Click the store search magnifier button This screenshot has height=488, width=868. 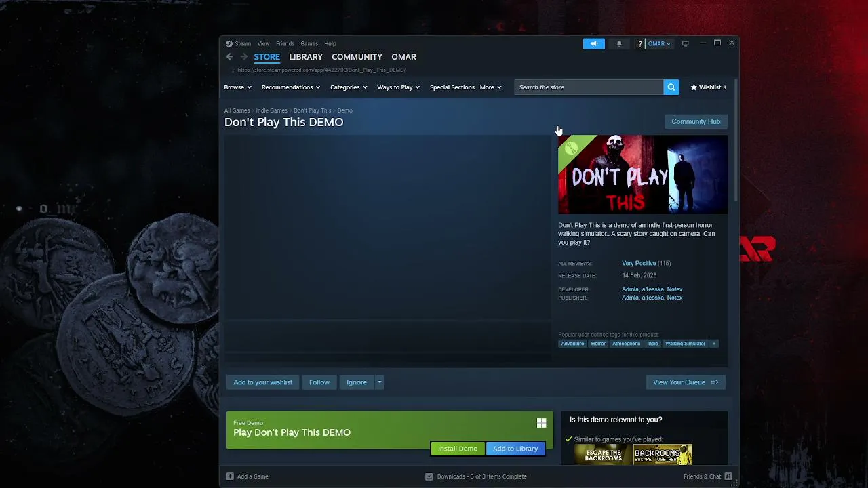click(671, 87)
